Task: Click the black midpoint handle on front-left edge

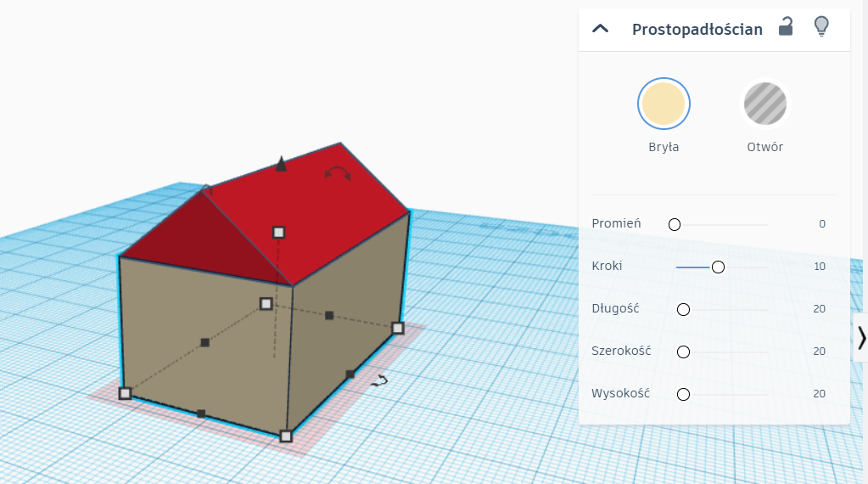Action: click(x=201, y=414)
